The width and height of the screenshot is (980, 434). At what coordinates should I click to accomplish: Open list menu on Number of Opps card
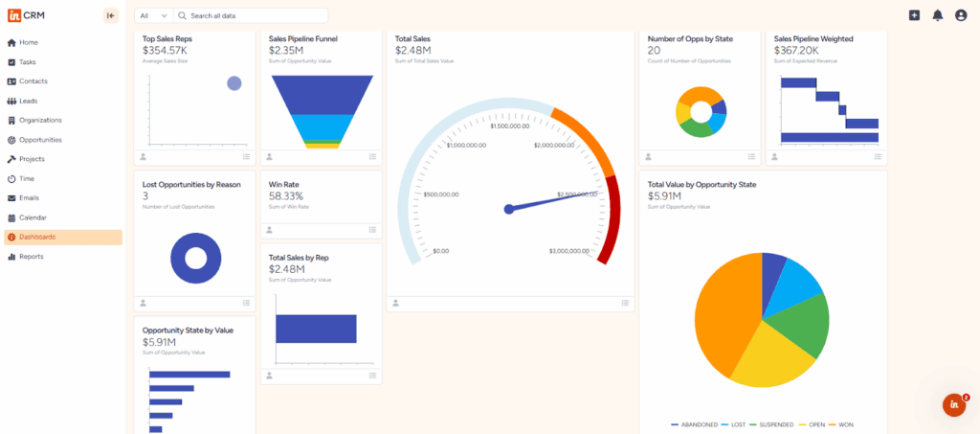(752, 156)
